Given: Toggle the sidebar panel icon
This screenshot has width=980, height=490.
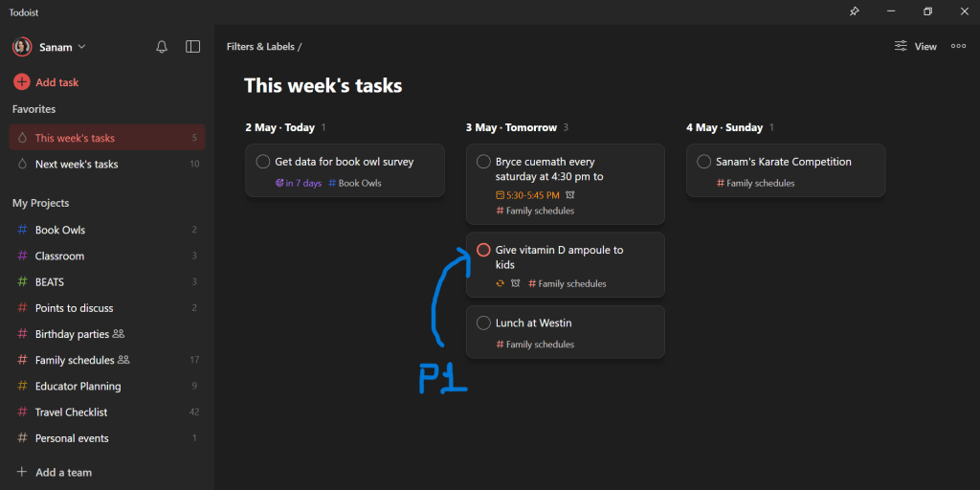Looking at the screenshot, I should point(193,47).
